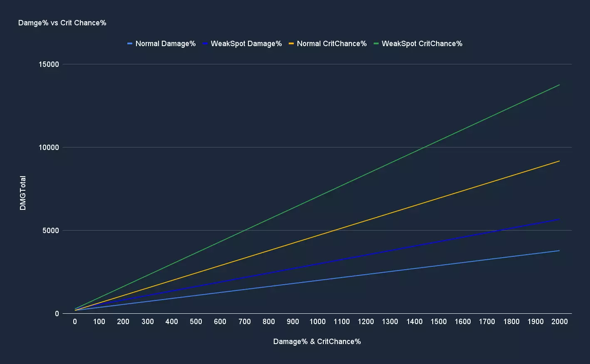Image resolution: width=590 pixels, height=364 pixels.
Task: Click the orange line's endpoint at 2000
Action: [x=559, y=161]
